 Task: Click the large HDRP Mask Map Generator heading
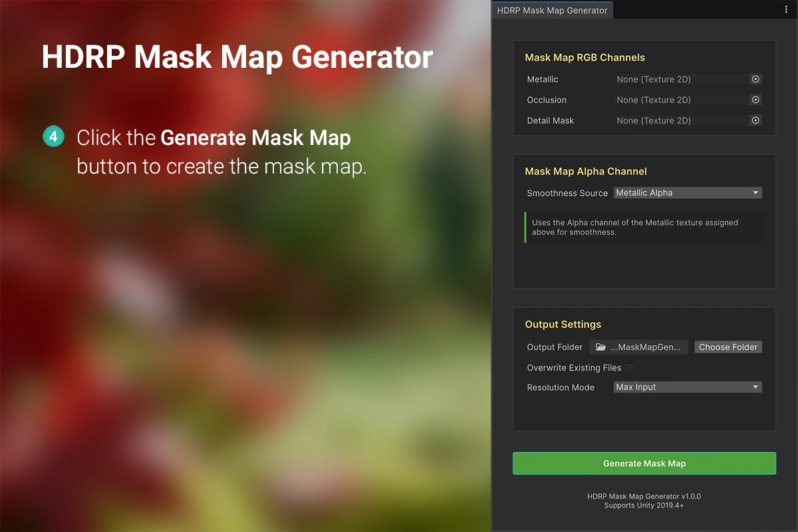point(237,57)
